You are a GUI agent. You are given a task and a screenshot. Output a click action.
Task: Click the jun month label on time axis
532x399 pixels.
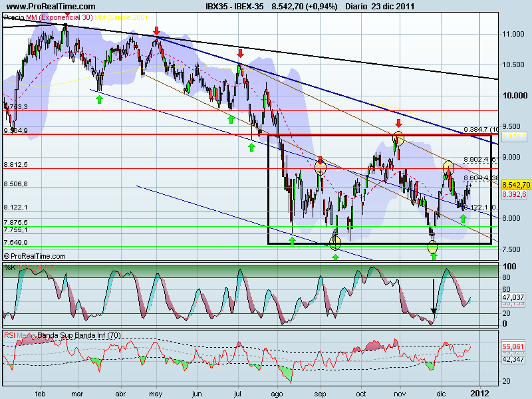point(197,394)
